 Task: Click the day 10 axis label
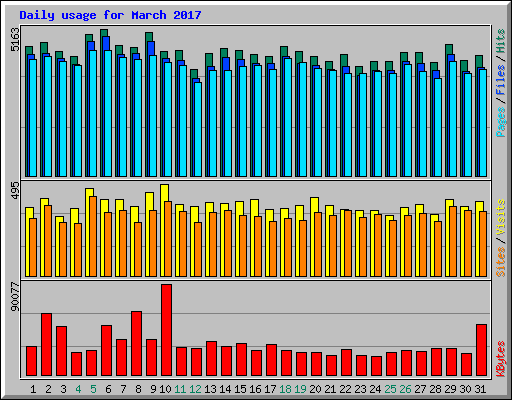(165, 389)
